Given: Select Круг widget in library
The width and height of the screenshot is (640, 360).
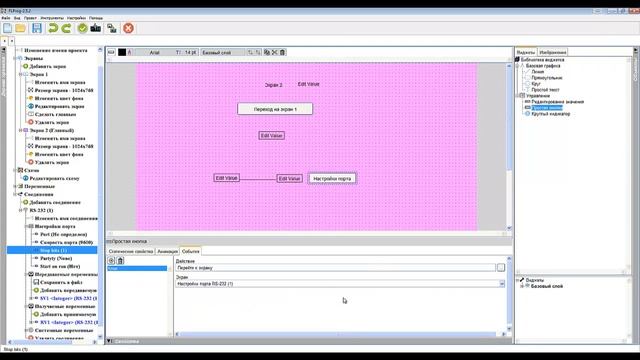Looking at the screenshot, I should 536,84.
